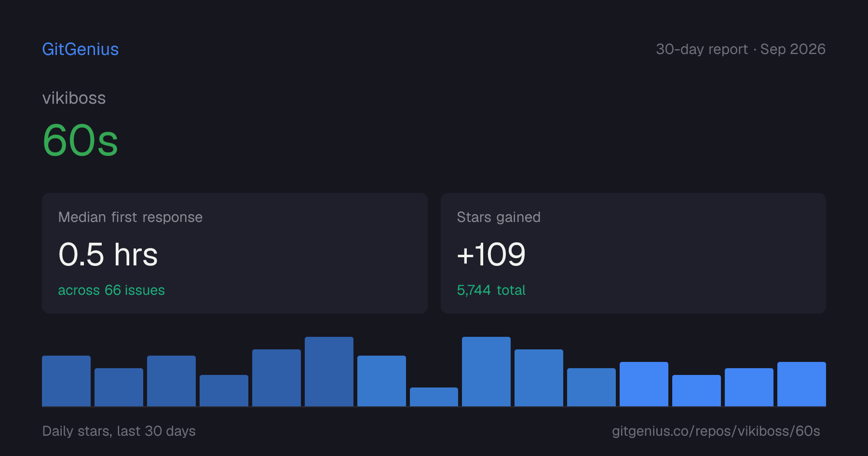The height and width of the screenshot is (456, 868).
Task: Click the +109 stars value
Action: click(491, 254)
